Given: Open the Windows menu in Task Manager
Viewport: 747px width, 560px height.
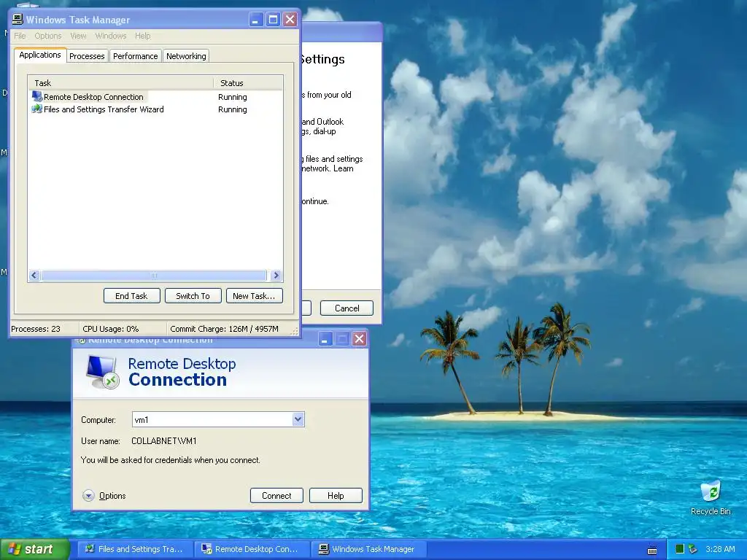Looking at the screenshot, I should 111,36.
